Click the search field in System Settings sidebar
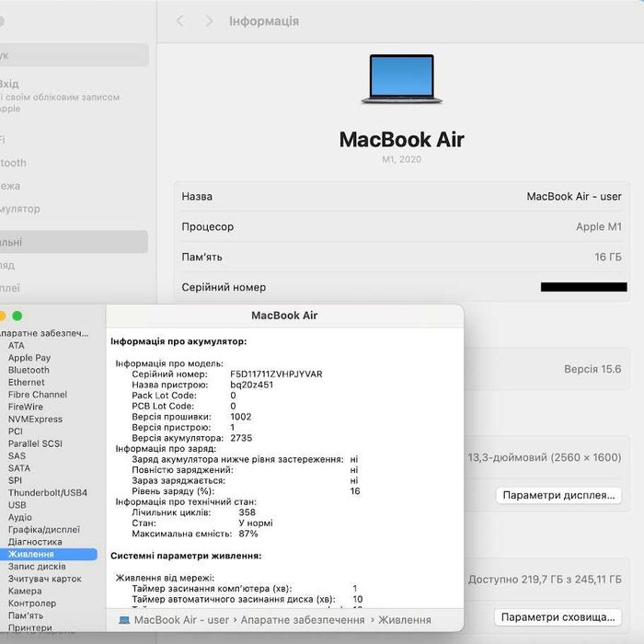 [x=75, y=55]
